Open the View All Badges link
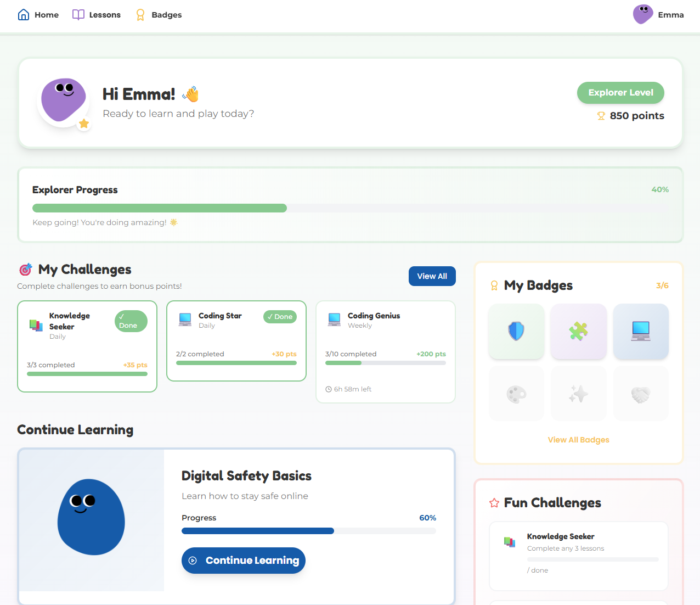 [578, 440]
